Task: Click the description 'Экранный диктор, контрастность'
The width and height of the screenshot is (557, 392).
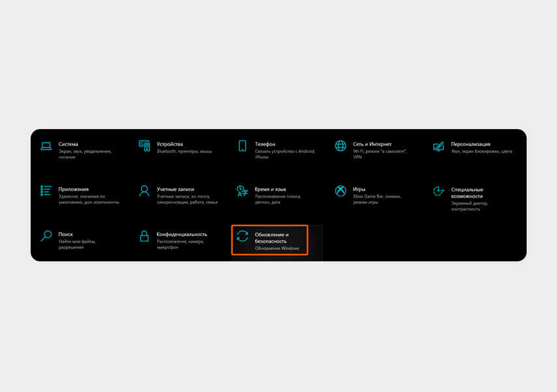Action: (x=470, y=206)
